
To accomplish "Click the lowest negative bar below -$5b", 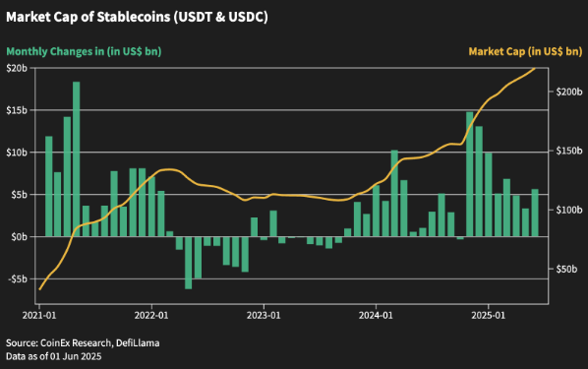I will [188, 263].
